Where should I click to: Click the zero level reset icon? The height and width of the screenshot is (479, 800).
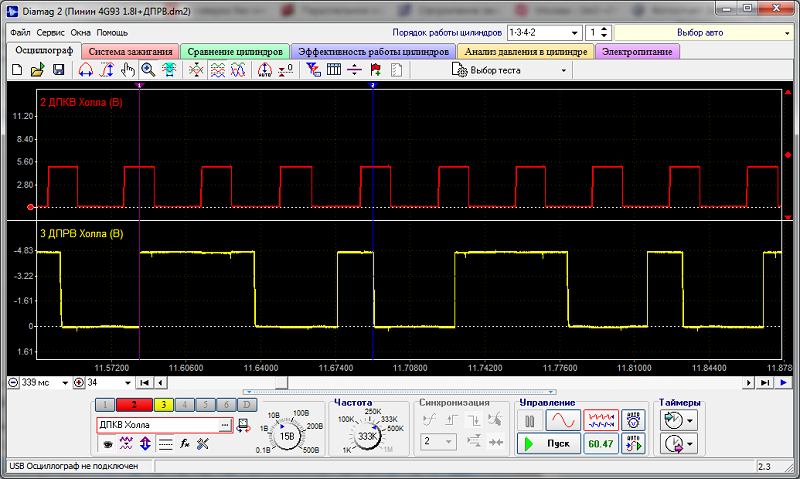[x=285, y=70]
